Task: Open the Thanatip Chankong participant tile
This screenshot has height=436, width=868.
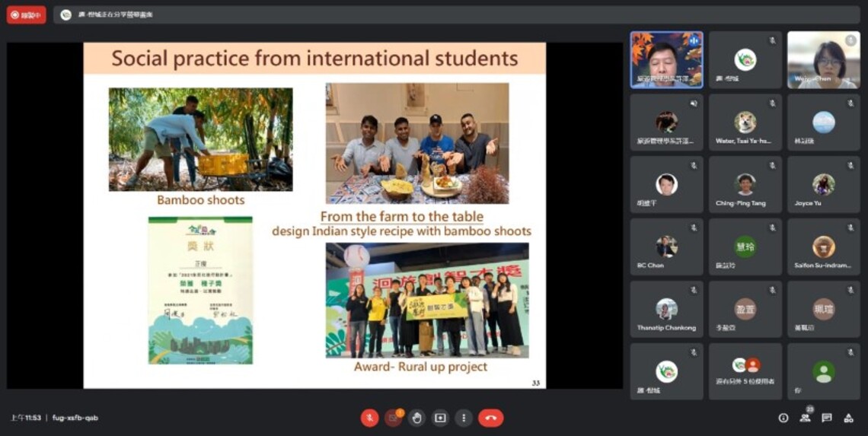Action: pyautogui.click(x=666, y=309)
